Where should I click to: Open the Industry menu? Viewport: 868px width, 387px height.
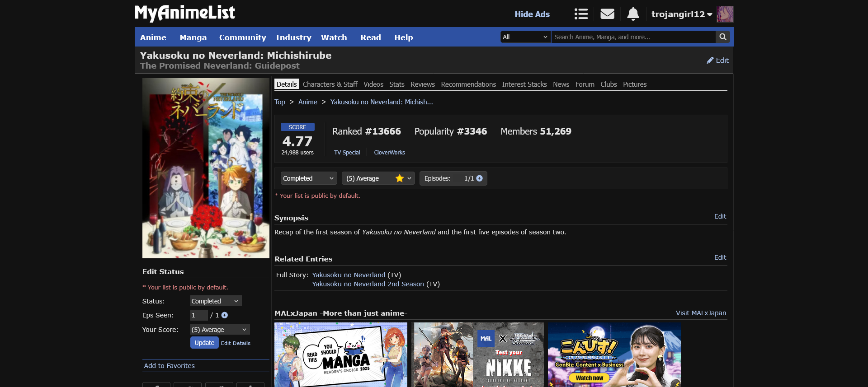[293, 37]
